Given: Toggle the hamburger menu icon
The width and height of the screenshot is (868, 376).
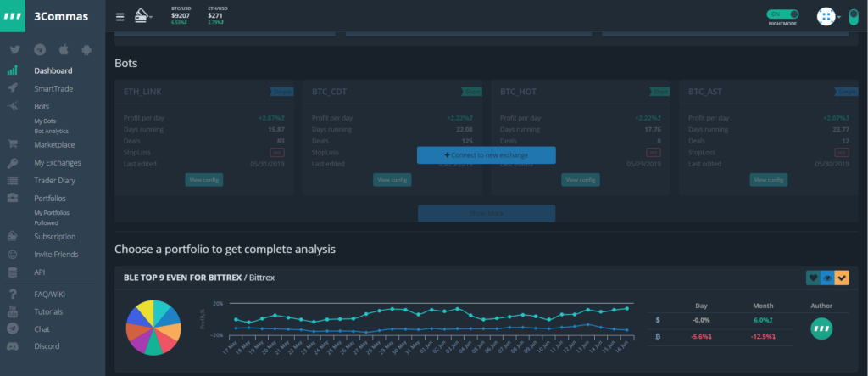Looking at the screenshot, I should (x=120, y=17).
